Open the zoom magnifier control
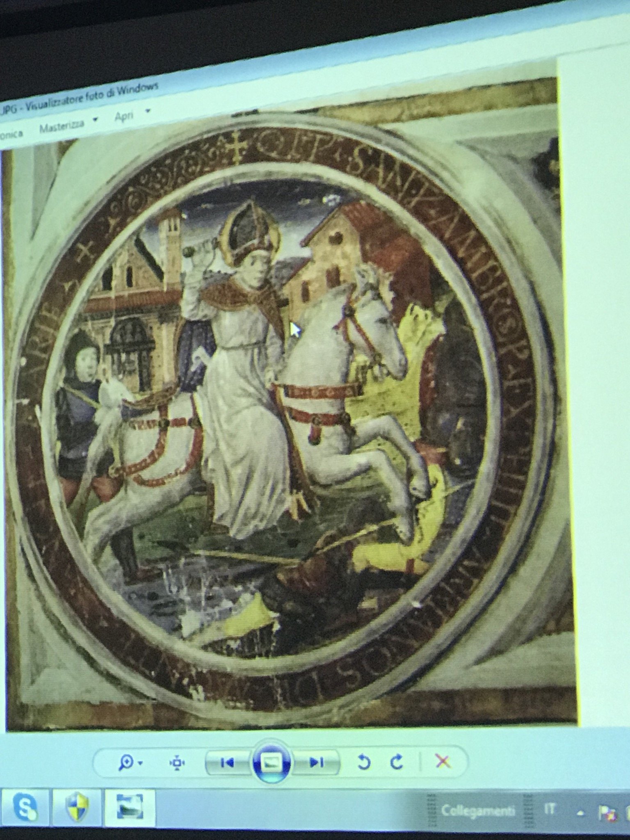 pyautogui.click(x=126, y=762)
